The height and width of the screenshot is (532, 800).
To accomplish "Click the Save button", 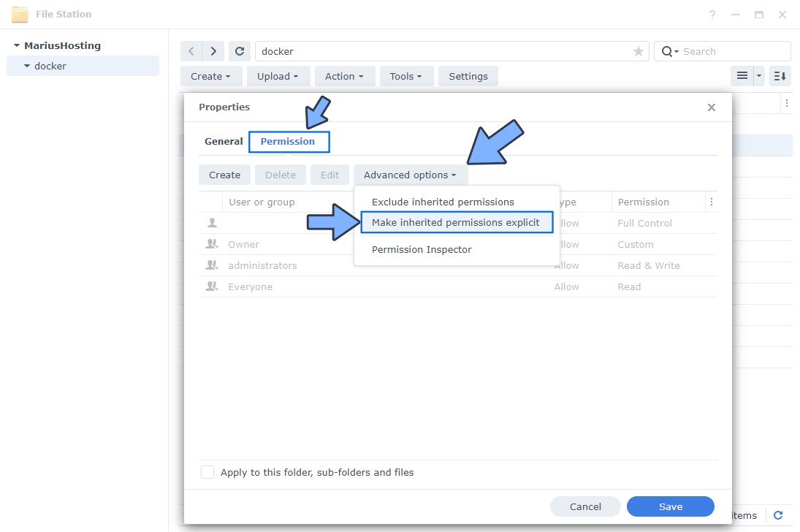I will point(670,506).
